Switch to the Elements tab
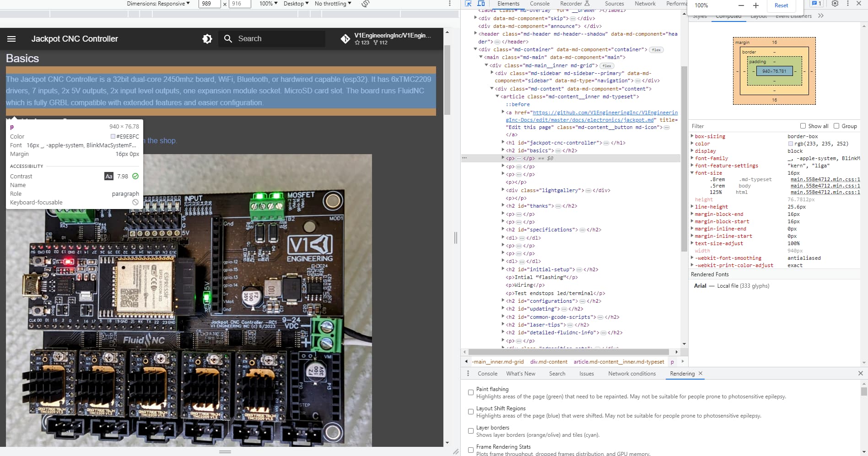 [508, 4]
